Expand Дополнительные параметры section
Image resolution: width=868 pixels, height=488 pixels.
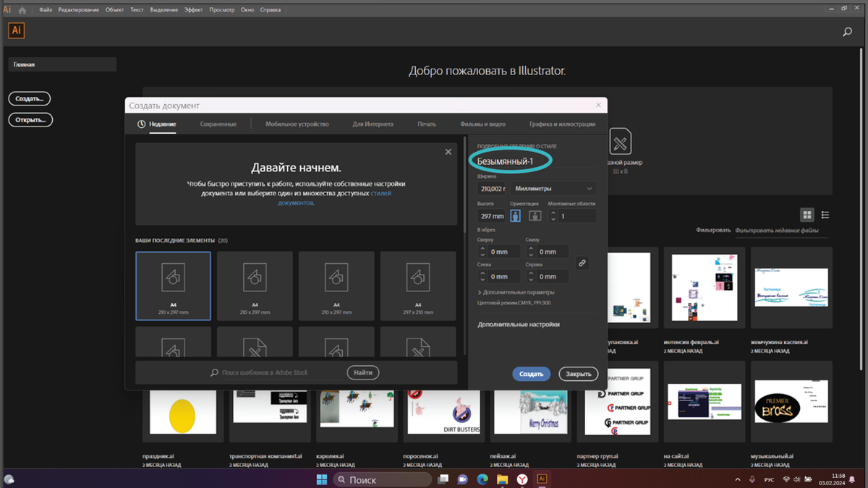pyautogui.click(x=516, y=292)
